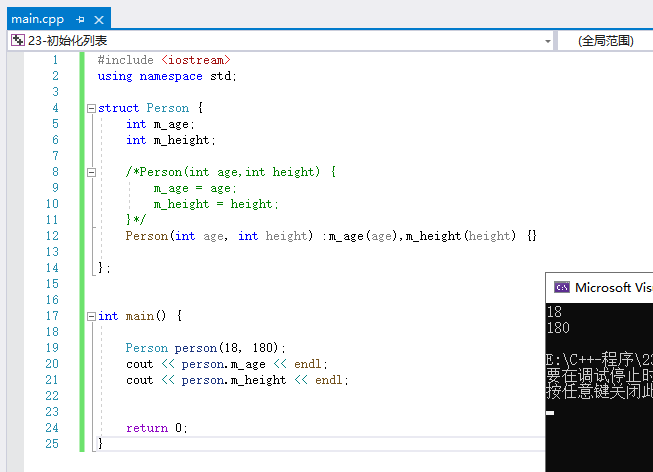Open the (全局范围) scope dropdown
This screenshot has width=653, height=472.
pyautogui.click(x=605, y=41)
